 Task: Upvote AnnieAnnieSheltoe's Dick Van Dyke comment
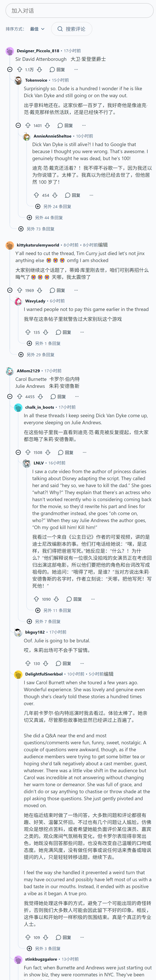click(37, 195)
